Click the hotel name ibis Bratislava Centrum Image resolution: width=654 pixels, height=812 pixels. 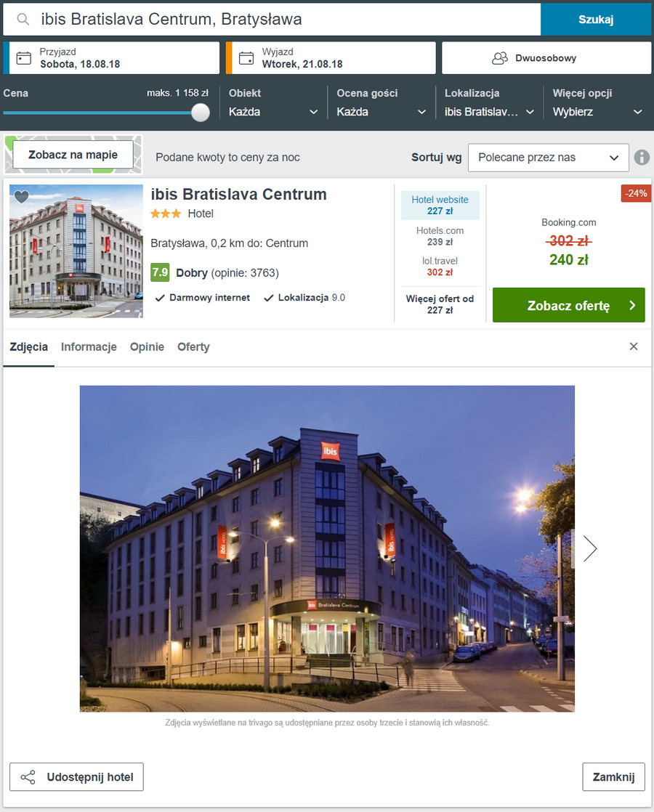(239, 194)
